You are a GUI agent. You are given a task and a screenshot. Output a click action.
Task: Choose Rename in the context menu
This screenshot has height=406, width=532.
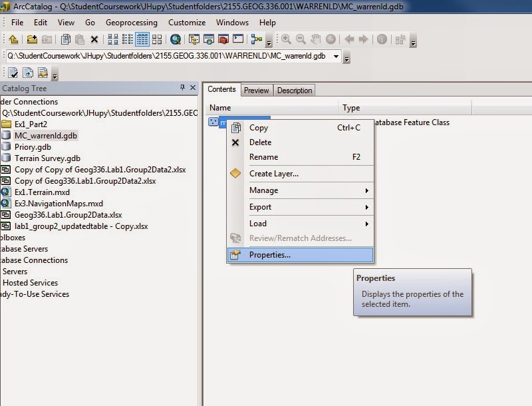(x=301, y=157)
